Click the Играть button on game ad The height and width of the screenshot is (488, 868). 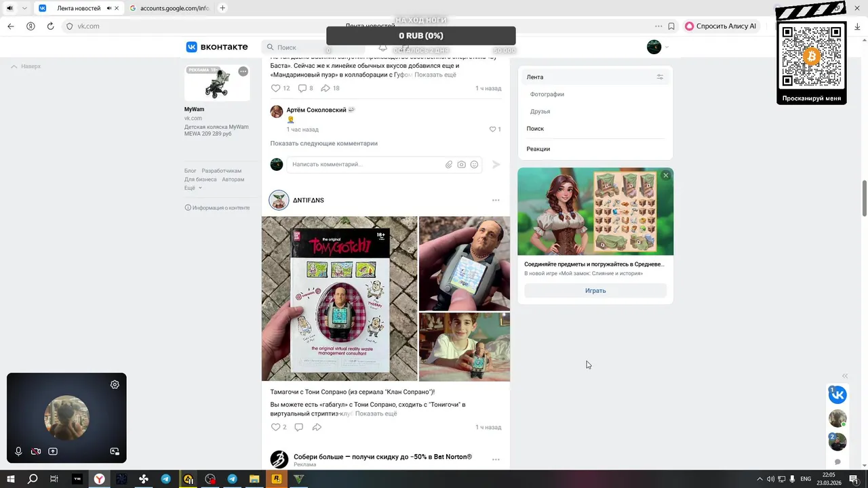(x=595, y=291)
